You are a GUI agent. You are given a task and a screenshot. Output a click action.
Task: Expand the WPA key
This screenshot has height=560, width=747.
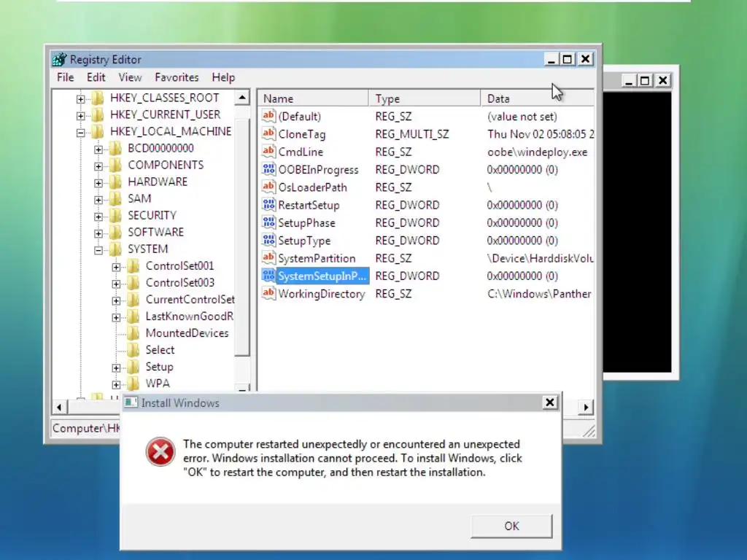click(x=116, y=384)
